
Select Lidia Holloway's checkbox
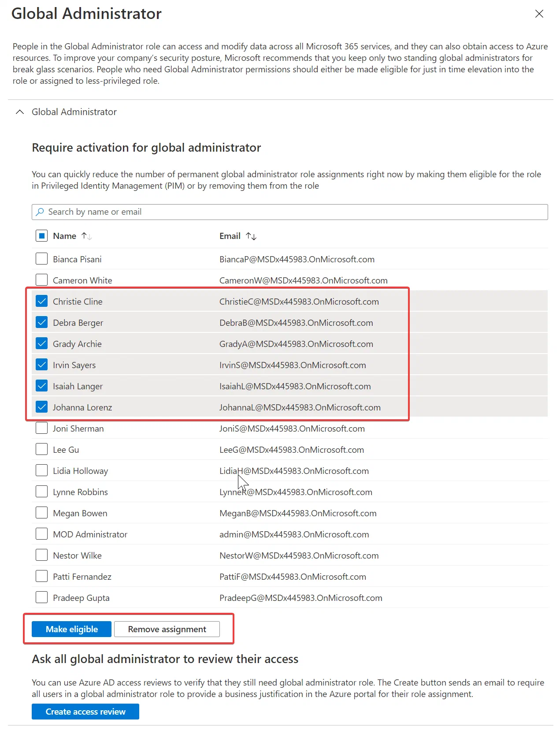click(x=41, y=470)
